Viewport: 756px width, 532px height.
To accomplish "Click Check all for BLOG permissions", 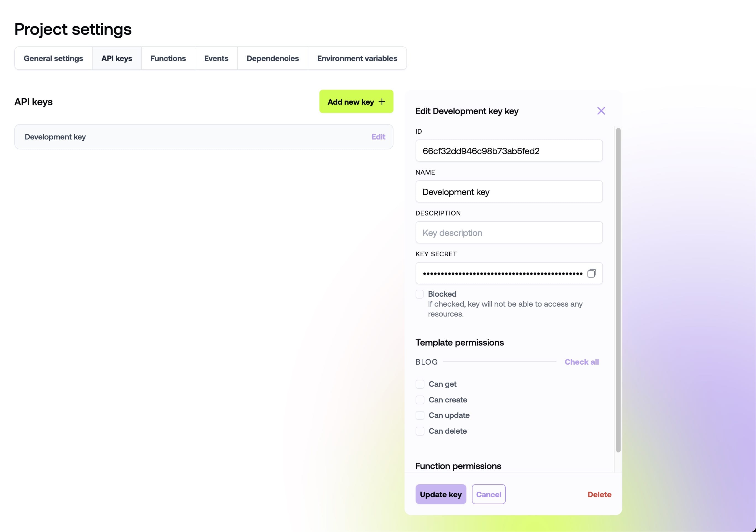I will pyautogui.click(x=582, y=362).
